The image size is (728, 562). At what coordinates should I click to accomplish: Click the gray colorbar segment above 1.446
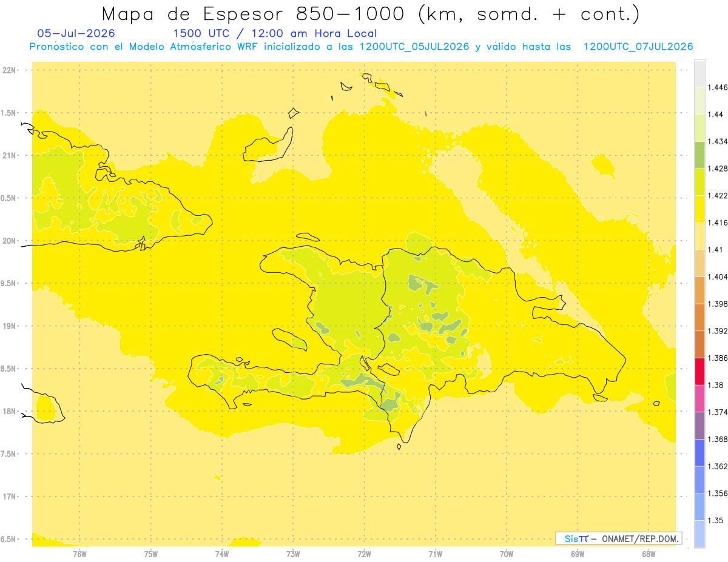click(x=699, y=74)
